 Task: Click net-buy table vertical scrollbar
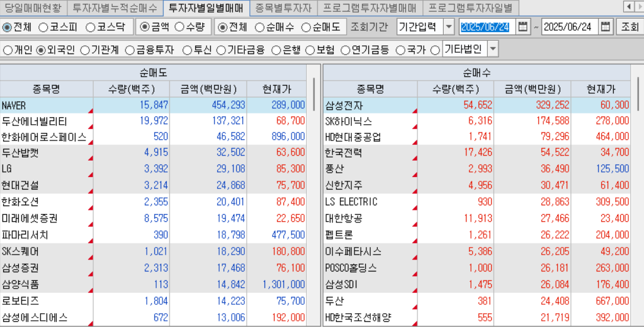[638, 95]
